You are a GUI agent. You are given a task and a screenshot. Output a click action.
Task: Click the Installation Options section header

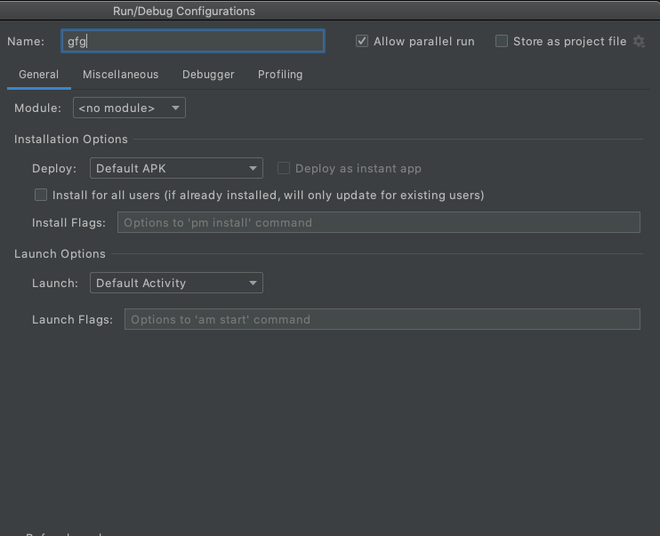click(x=71, y=139)
